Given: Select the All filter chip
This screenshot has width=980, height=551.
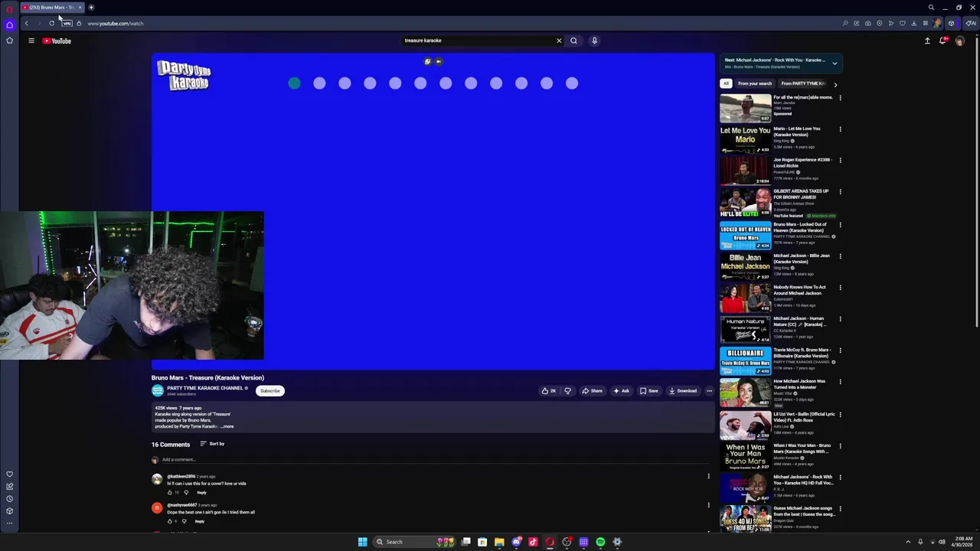Looking at the screenshot, I should coord(726,83).
